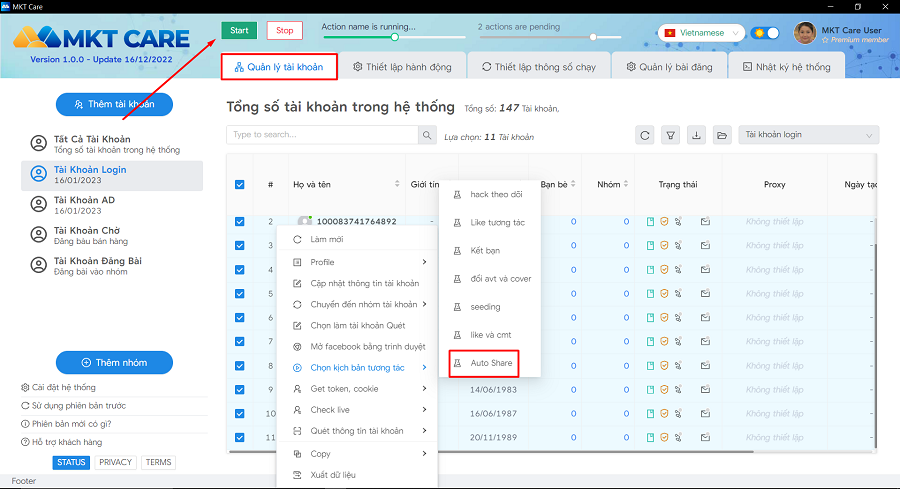Uncheck the checkbox for row 7
Screen dimensions: 900x489
click(240, 341)
